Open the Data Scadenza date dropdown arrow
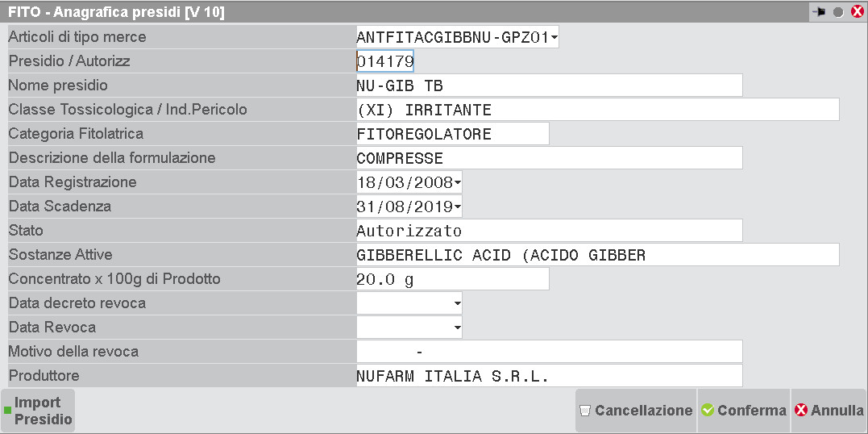This screenshot has width=868, height=434. 457,207
